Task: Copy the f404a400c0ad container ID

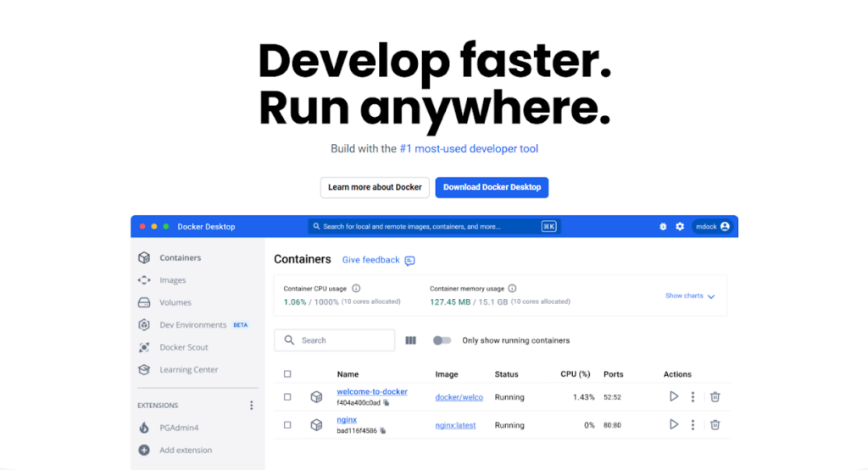Action: (x=387, y=403)
